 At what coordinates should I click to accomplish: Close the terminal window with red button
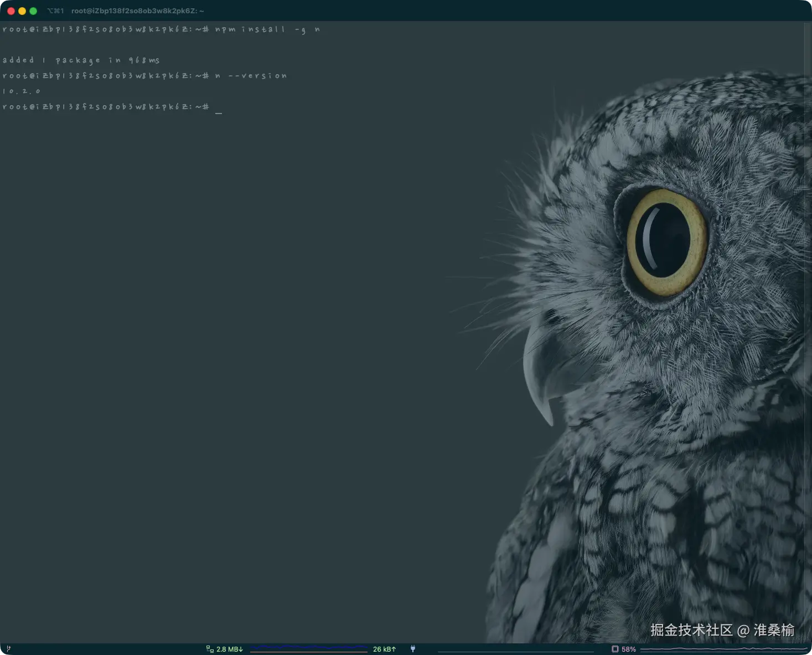tap(11, 11)
